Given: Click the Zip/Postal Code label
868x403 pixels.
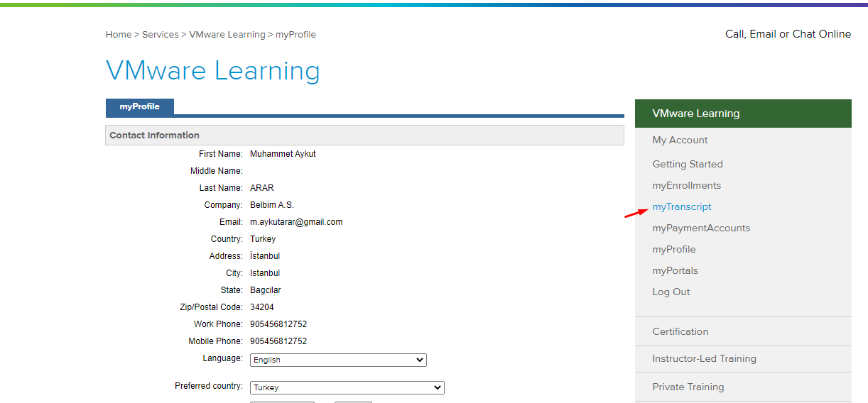Looking at the screenshot, I should (211, 307).
